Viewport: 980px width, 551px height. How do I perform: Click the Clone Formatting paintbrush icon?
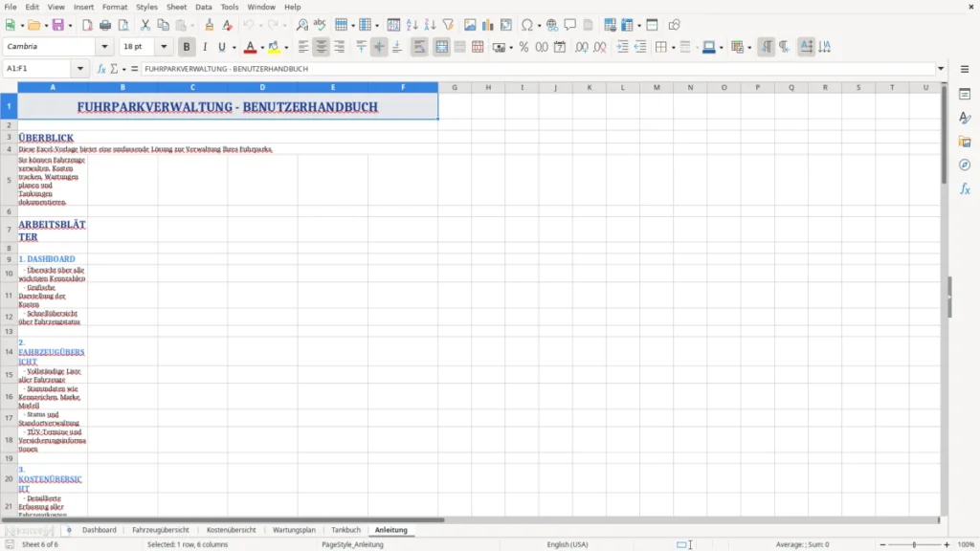click(210, 25)
